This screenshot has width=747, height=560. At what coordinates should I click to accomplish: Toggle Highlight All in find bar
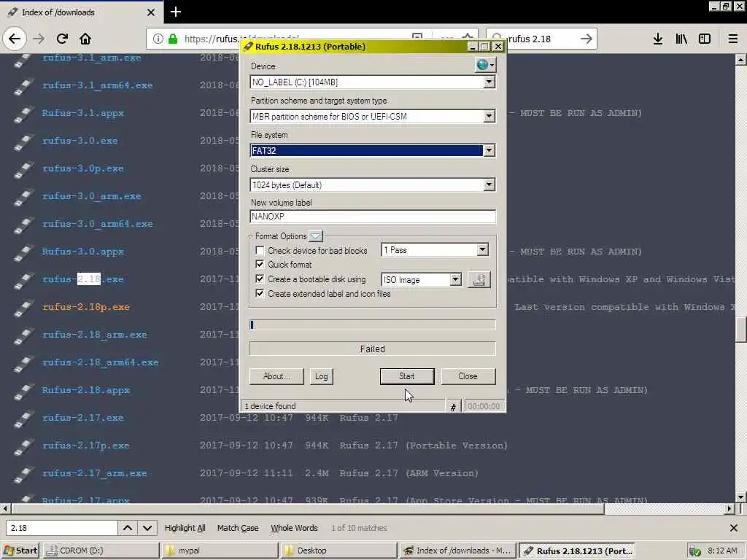coord(185,528)
